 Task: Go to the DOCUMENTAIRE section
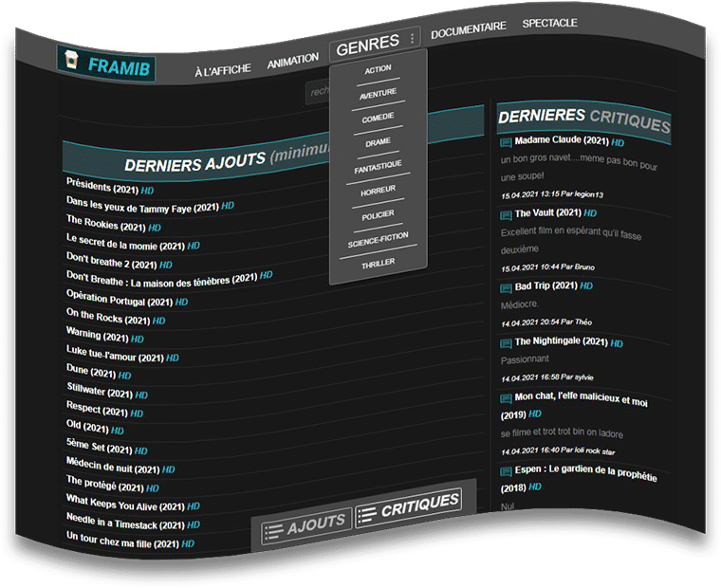(468, 28)
